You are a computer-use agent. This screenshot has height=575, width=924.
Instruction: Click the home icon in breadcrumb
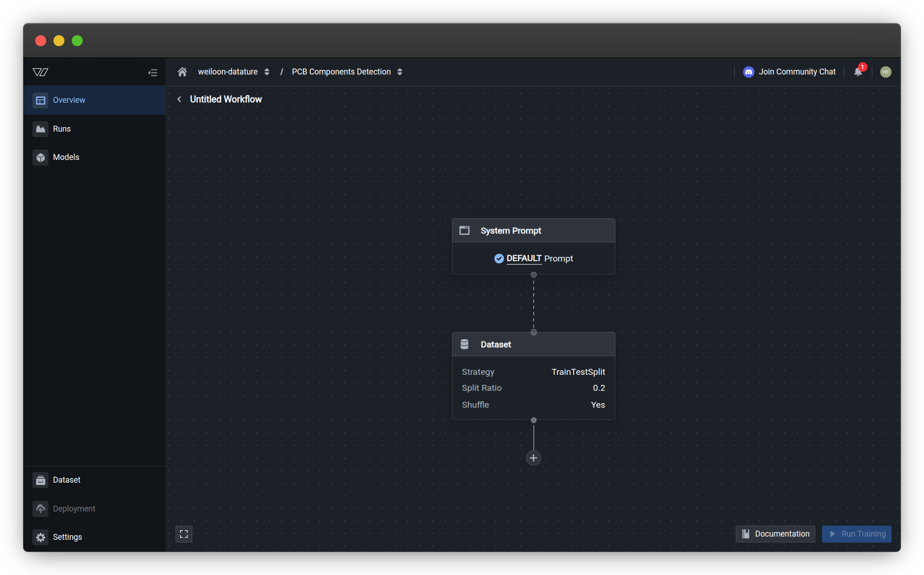182,72
